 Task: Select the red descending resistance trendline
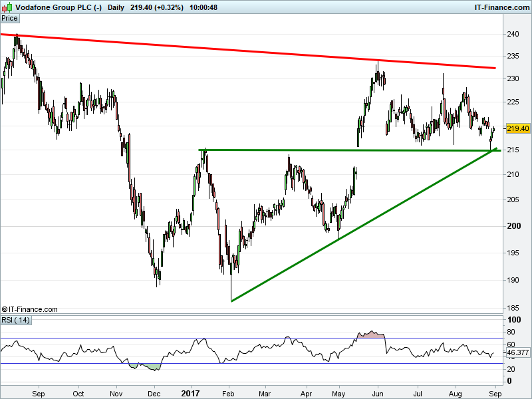[248, 51]
